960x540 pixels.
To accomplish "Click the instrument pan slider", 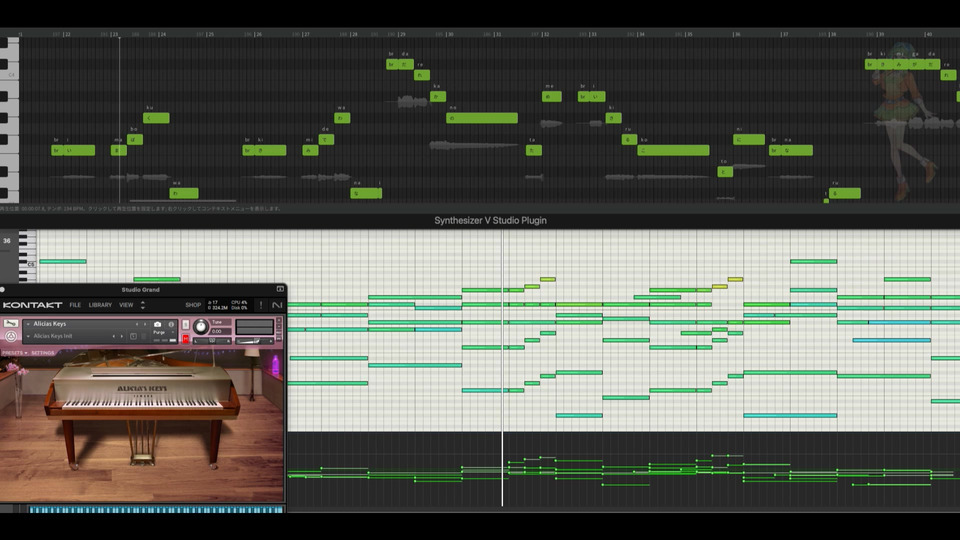I will (x=212, y=340).
